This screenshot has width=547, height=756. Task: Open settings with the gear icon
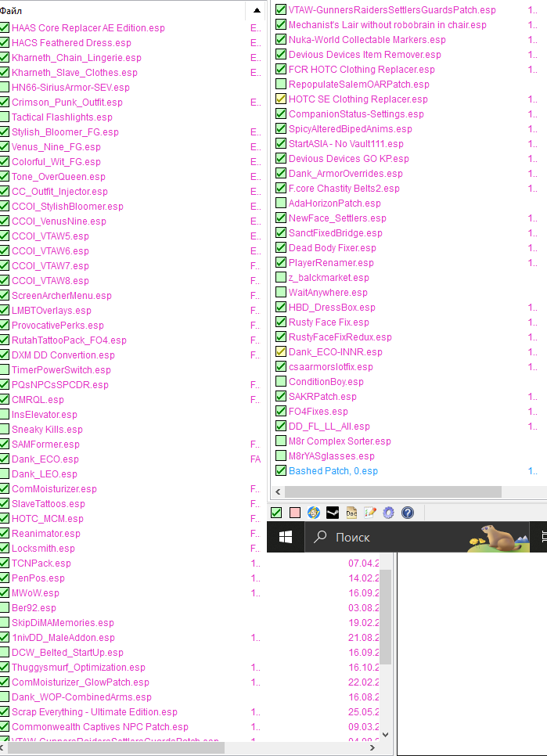(388, 513)
